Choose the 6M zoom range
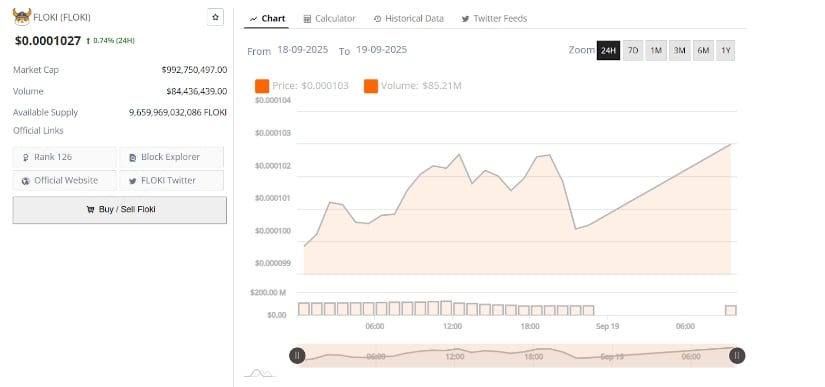This screenshot has height=387, width=825. point(703,50)
